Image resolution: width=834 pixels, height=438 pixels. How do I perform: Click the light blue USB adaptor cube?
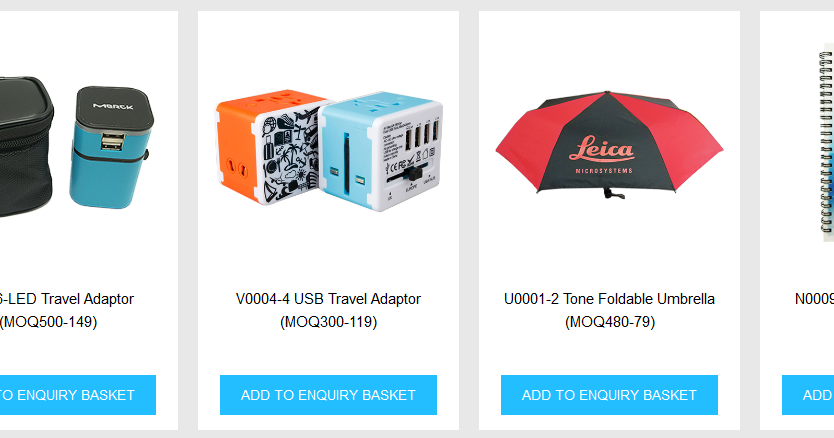[381, 151]
